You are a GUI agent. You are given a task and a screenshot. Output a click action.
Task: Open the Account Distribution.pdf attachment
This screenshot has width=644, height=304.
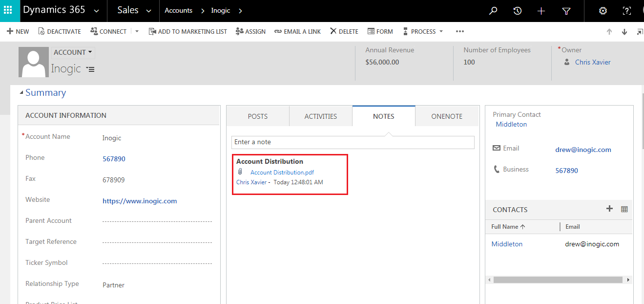282,172
